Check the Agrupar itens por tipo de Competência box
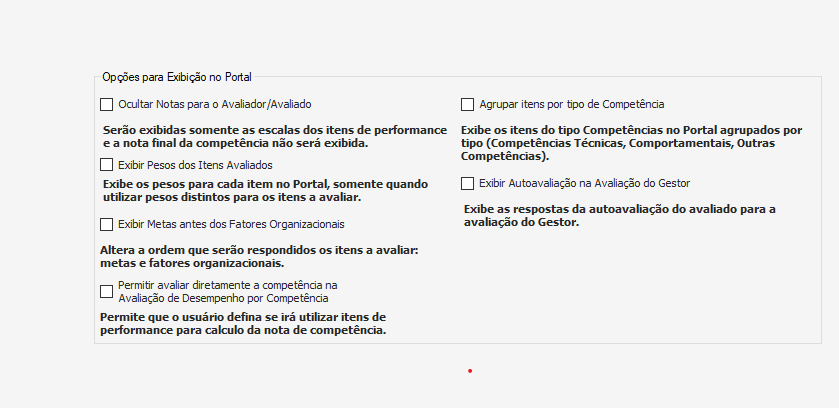The image size is (839, 408). 467,104
